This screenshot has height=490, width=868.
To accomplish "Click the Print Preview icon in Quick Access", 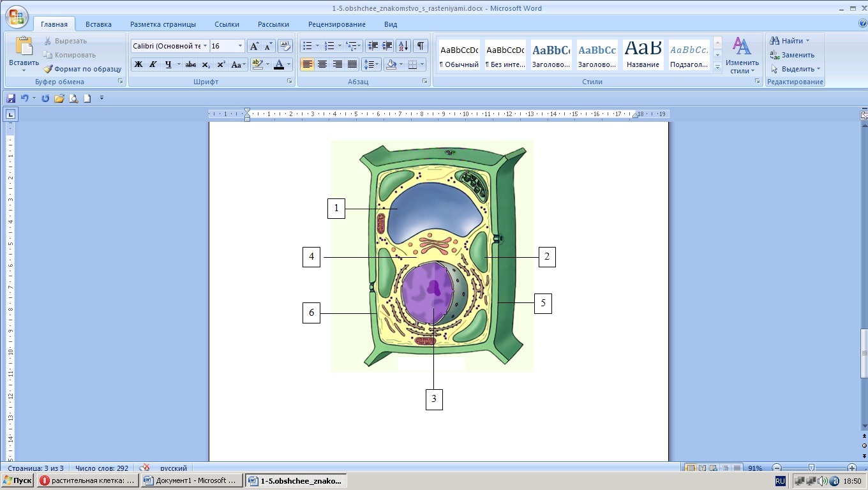I will pos(73,98).
